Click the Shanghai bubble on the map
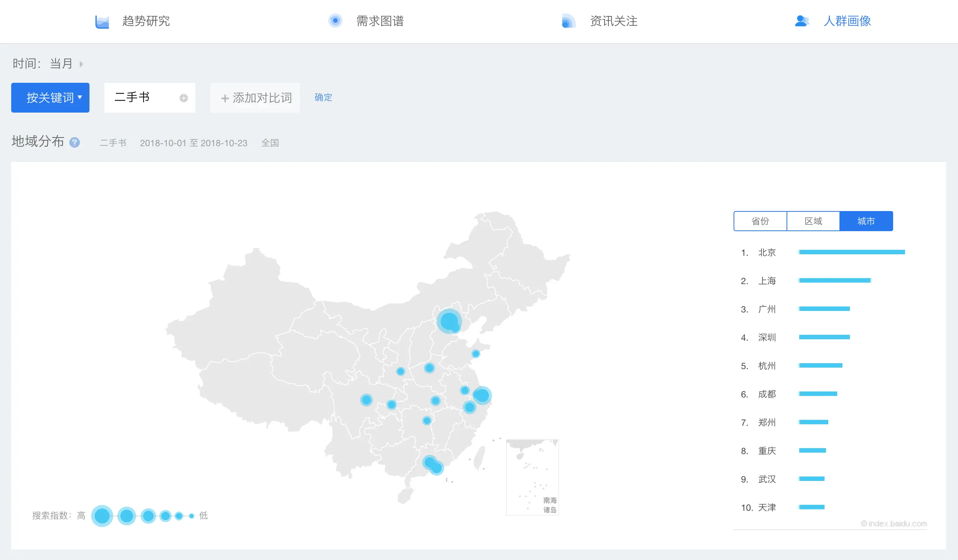958x560 pixels. 482,395
